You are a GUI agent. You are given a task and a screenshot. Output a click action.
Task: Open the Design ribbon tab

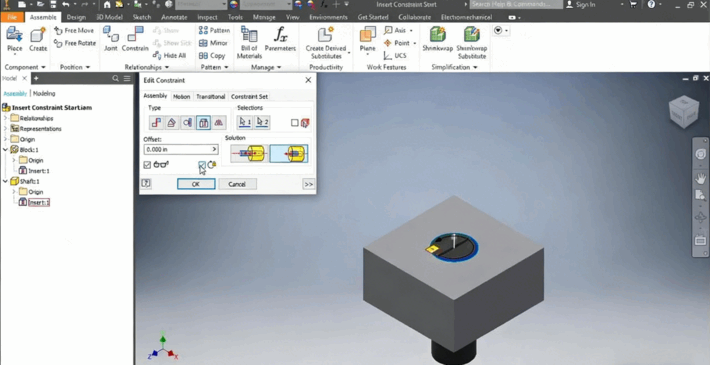pos(76,17)
